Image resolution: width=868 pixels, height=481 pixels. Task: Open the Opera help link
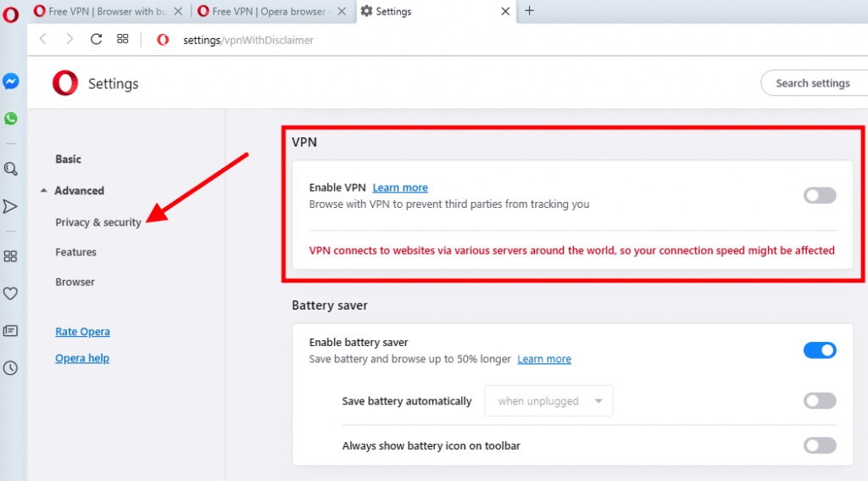pyautogui.click(x=82, y=358)
